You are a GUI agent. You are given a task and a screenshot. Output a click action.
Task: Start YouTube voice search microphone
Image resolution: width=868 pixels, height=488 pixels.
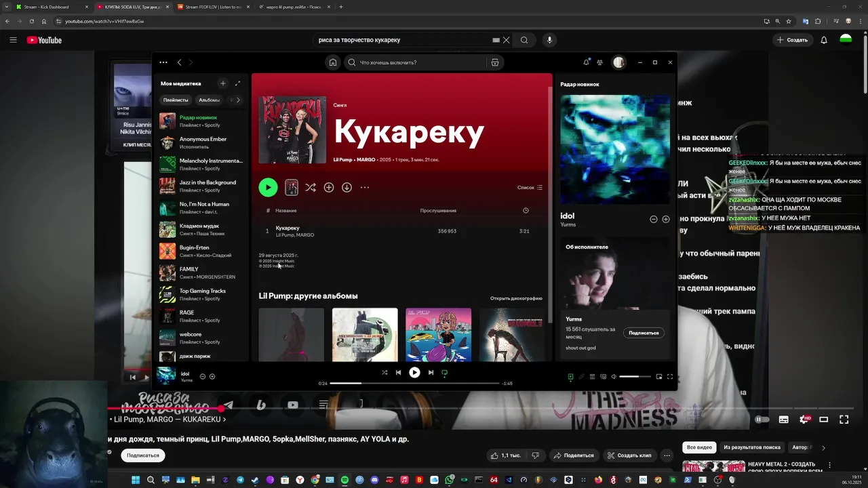pyautogui.click(x=549, y=40)
